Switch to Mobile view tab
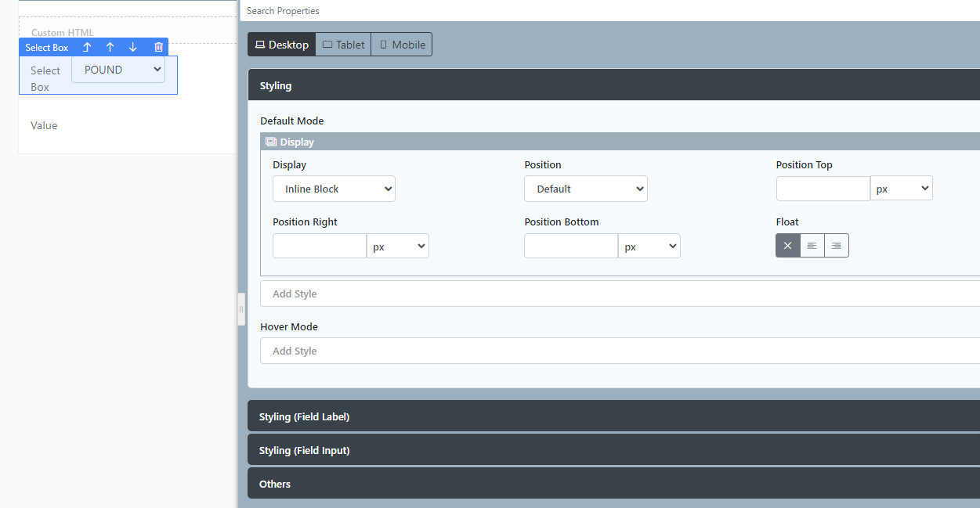 [x=402, y=45]
